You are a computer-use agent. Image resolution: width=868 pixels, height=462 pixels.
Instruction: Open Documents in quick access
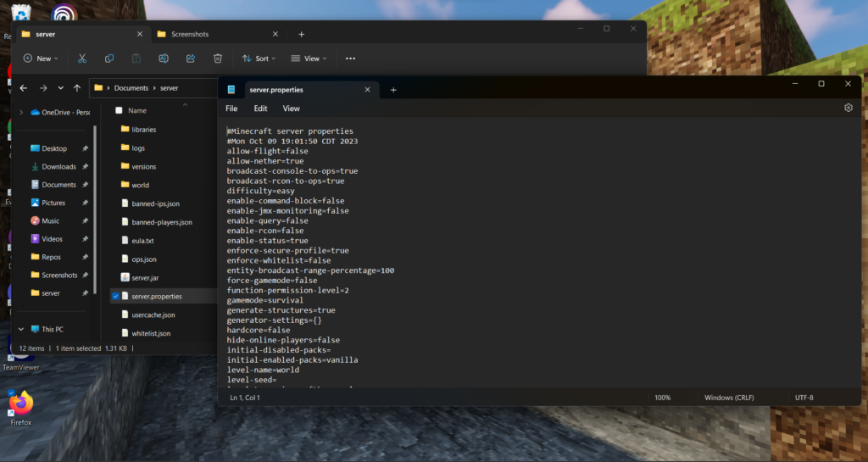coord(58,185)
